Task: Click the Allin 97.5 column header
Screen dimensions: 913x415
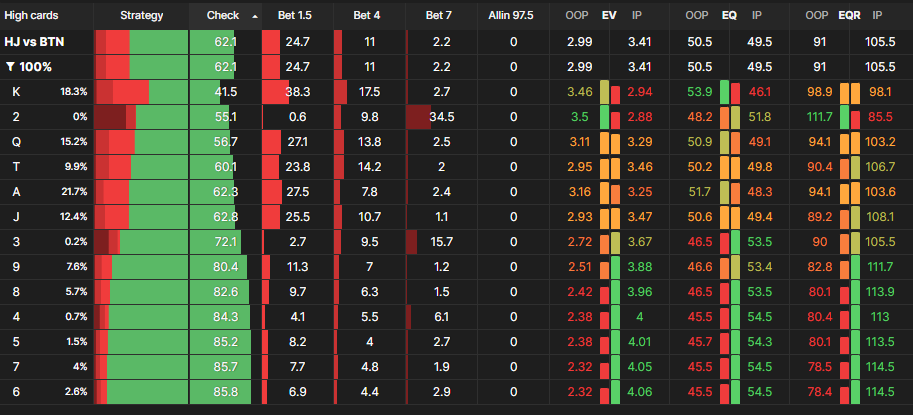Action: point(513,16)
